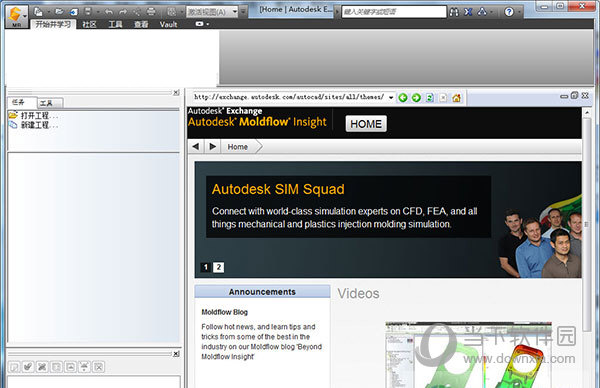Click the browser URL address field
The image size is (600, 388).
coord(289,97)
